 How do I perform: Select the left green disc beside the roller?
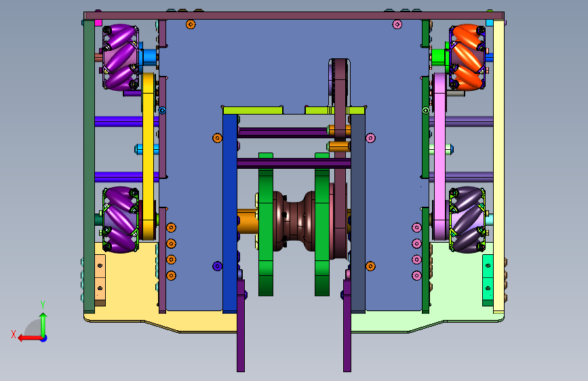pyautogui.click(x=266, y=224)
